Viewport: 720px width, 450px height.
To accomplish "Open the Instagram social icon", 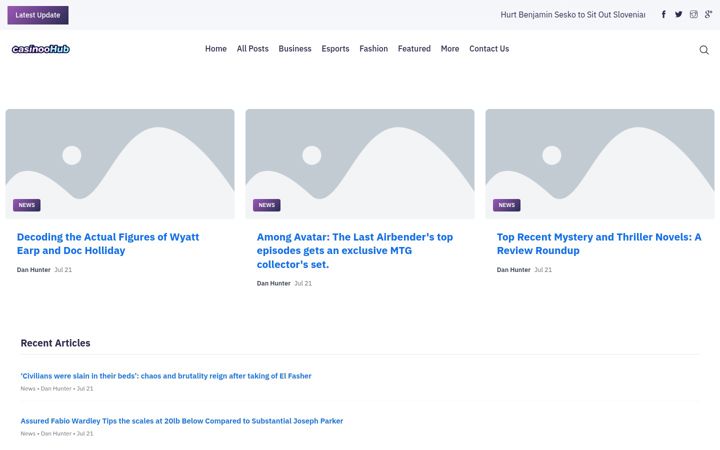I will tap(694, 15).
